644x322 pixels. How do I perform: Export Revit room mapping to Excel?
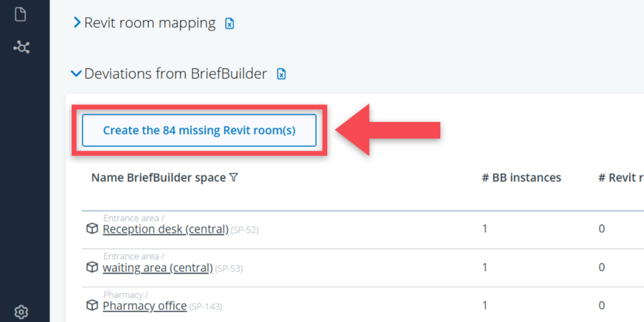[x=230, y=24]
